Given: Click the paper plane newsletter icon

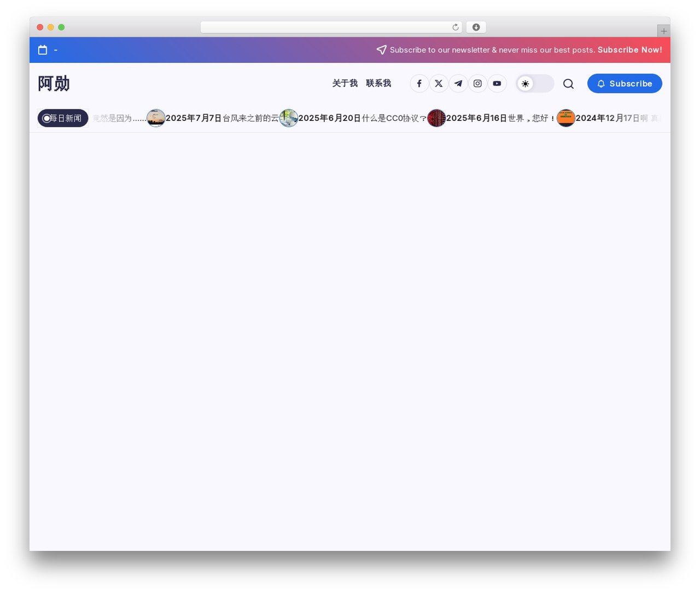Looking at the screenshot, I should click(x=382, y=50).
